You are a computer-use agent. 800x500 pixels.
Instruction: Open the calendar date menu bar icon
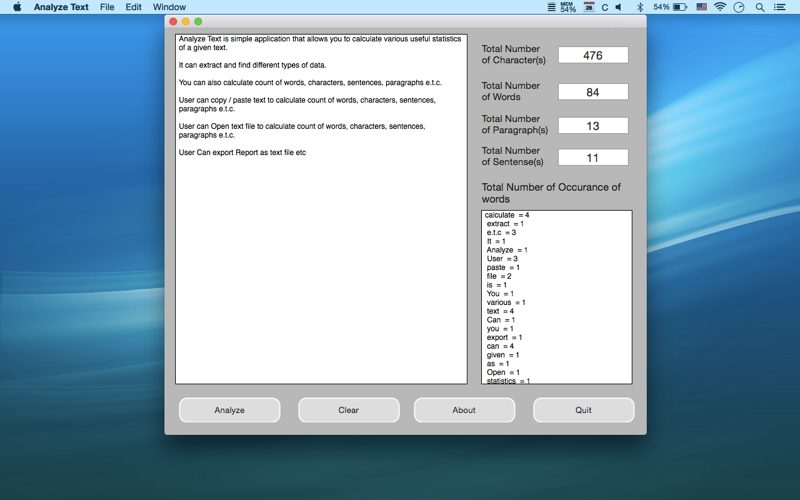(589, 7)
